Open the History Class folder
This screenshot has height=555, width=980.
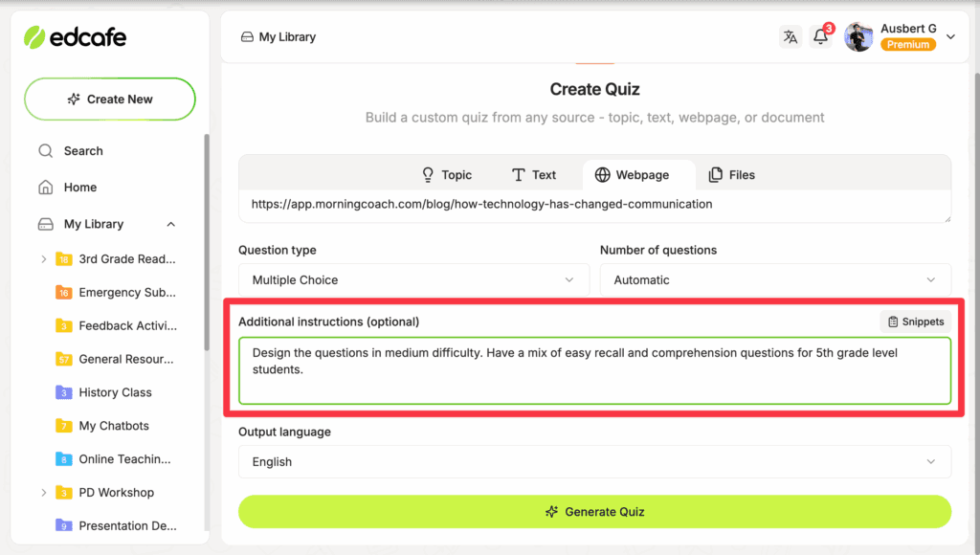[x=115, y=392]
